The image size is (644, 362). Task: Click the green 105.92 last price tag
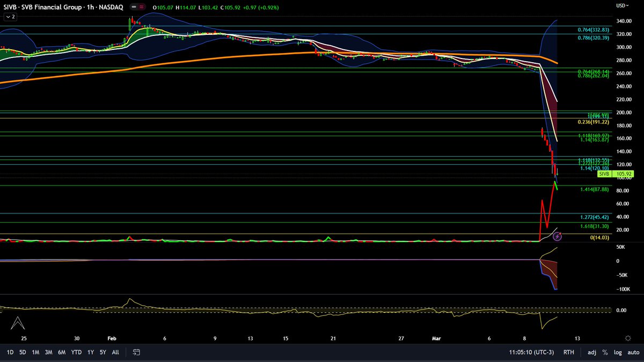(623, 174)
